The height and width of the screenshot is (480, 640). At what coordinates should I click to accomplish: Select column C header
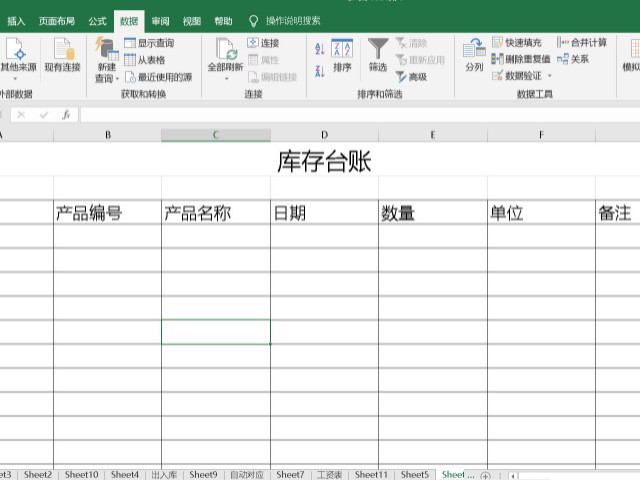click(x=216, y=135)
